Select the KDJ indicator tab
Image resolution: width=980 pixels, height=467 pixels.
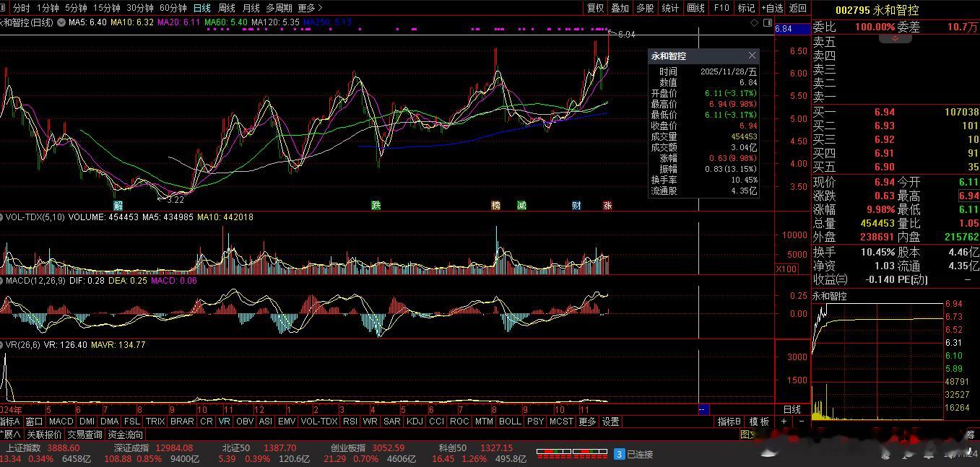(415, 422)
